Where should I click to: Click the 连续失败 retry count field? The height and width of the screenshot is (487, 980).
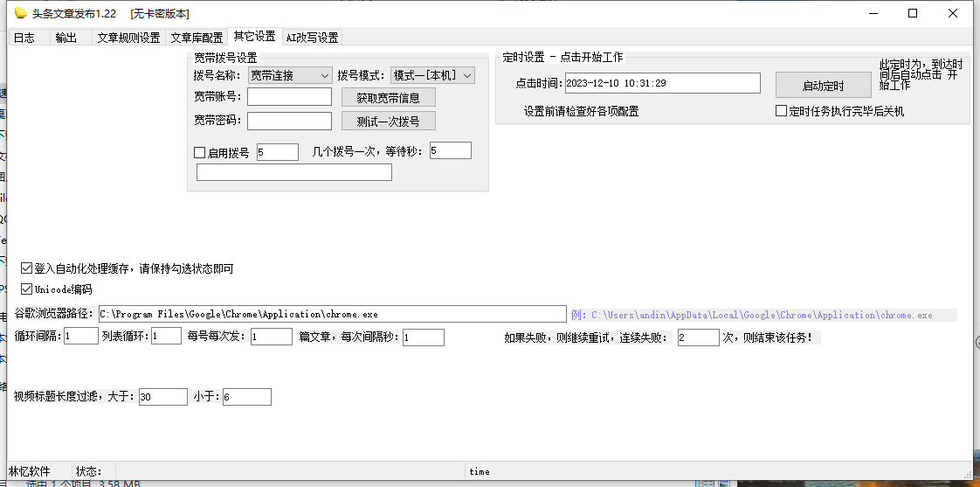pos(698,337)
